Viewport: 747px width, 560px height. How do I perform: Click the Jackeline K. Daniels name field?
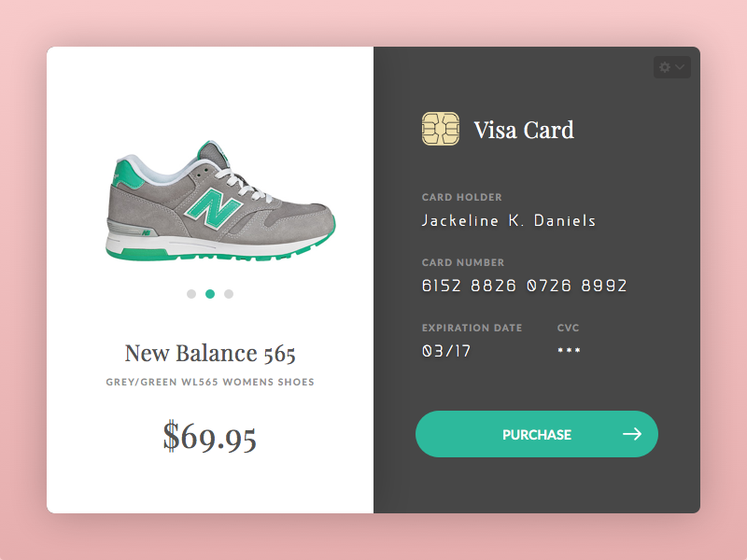(x=508, y=221)
